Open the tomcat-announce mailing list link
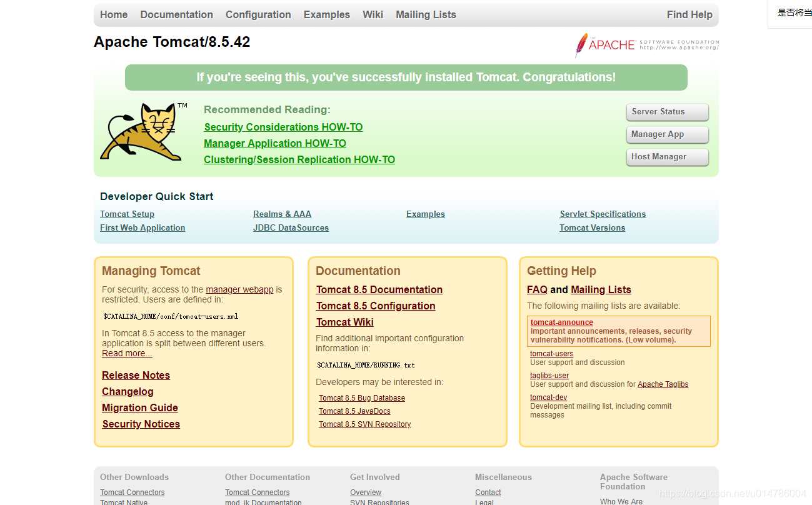Screen dimensions: 812x505 click(562, 322)
